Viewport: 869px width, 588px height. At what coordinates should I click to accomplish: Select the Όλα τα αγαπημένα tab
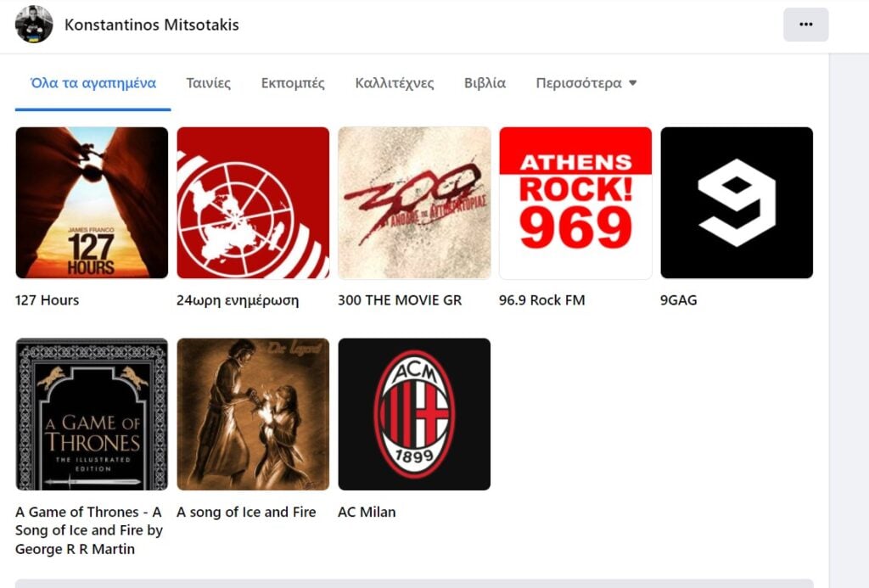point(93,83)
